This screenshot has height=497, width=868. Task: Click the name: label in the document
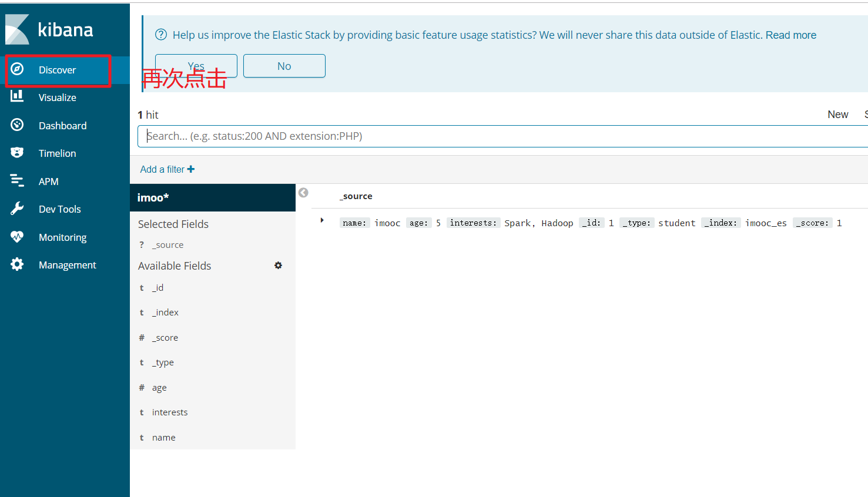click(355, 223)
